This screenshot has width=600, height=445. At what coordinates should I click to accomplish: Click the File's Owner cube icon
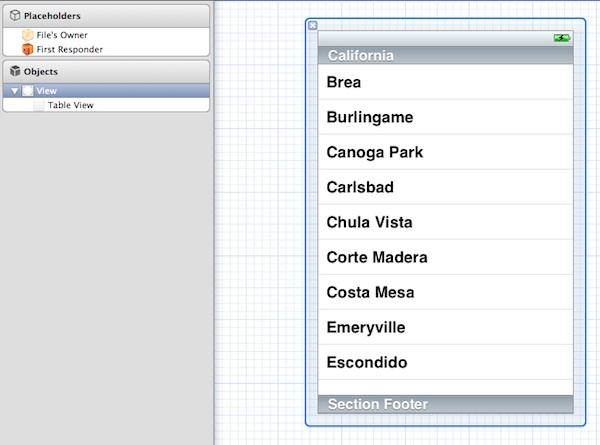[27, 35]
